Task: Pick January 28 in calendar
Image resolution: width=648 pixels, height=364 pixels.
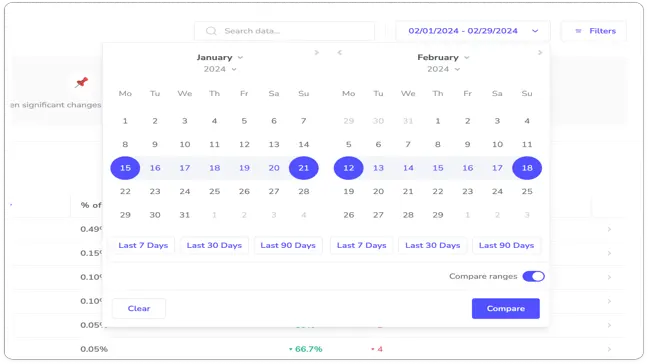Action: 304,192
